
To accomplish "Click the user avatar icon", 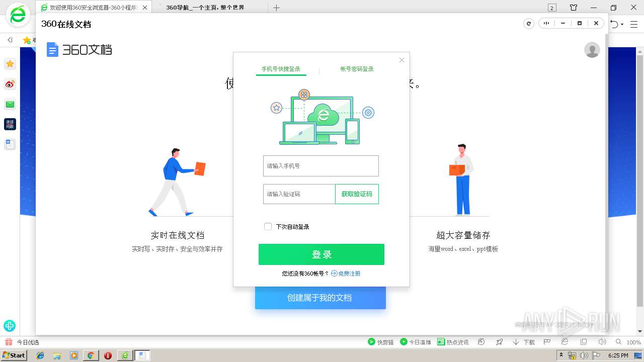I will (x=592, y=50).
